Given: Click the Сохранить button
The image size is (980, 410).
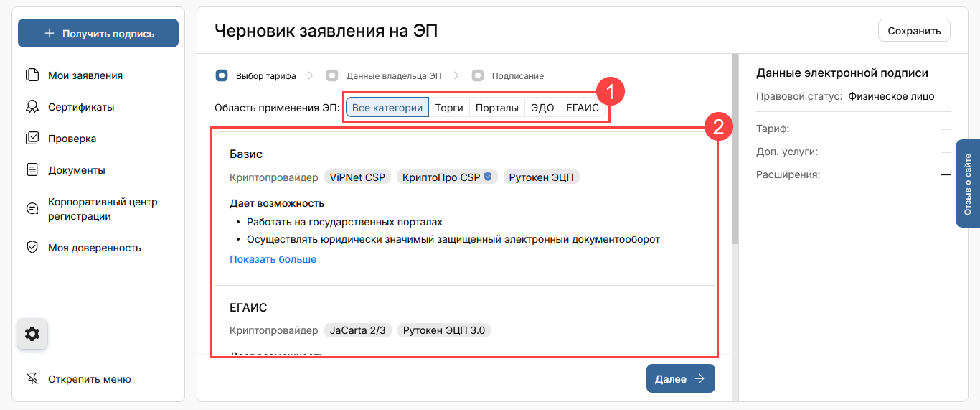Looking at the screenshot, I should tap(914, 31).
